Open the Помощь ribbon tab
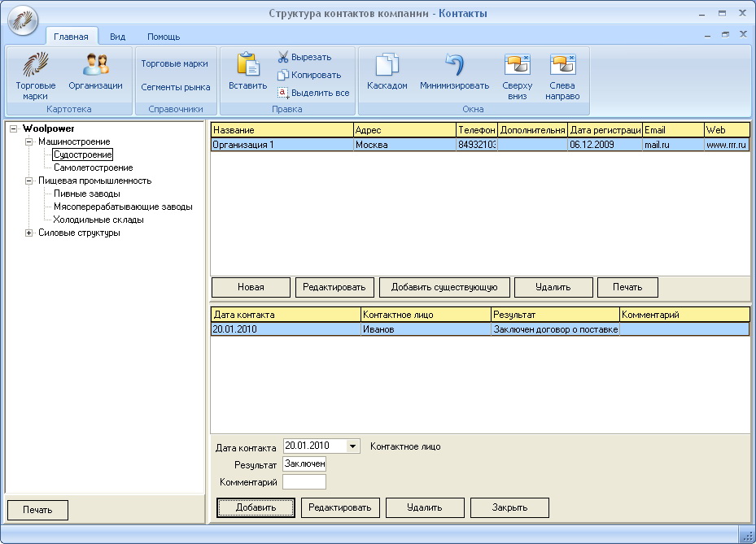 click(x=164, y=37)
